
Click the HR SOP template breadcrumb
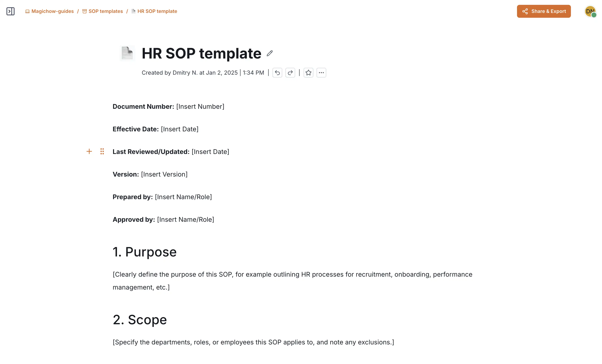[x=157, y=11]
